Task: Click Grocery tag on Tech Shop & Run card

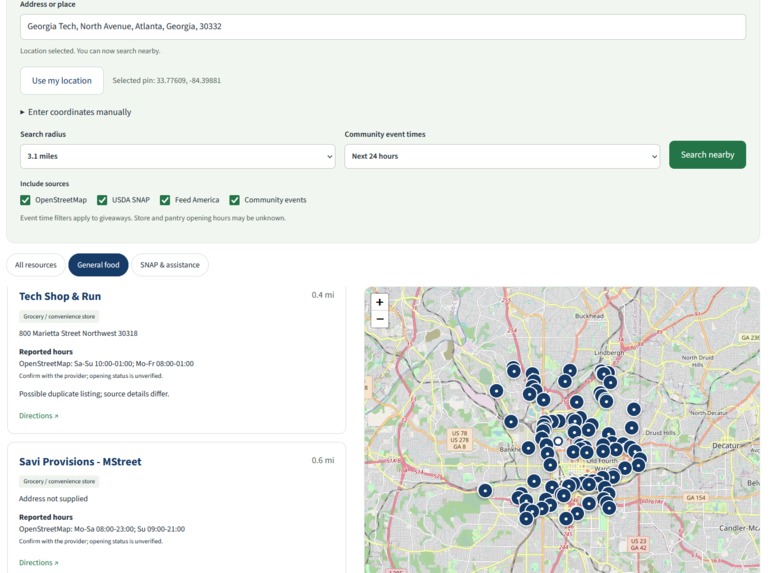Action: pyautogui.click(x=59, y=316)
